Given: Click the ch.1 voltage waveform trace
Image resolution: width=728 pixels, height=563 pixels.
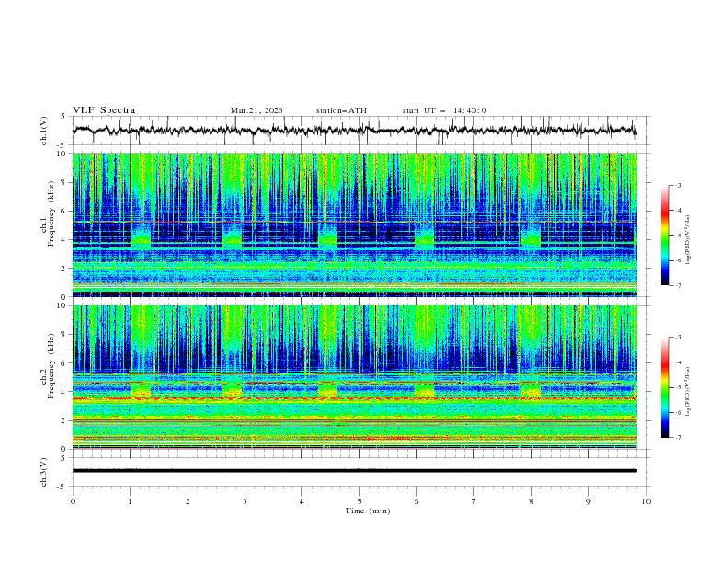Looking at the screenshot, I should 354,130.
